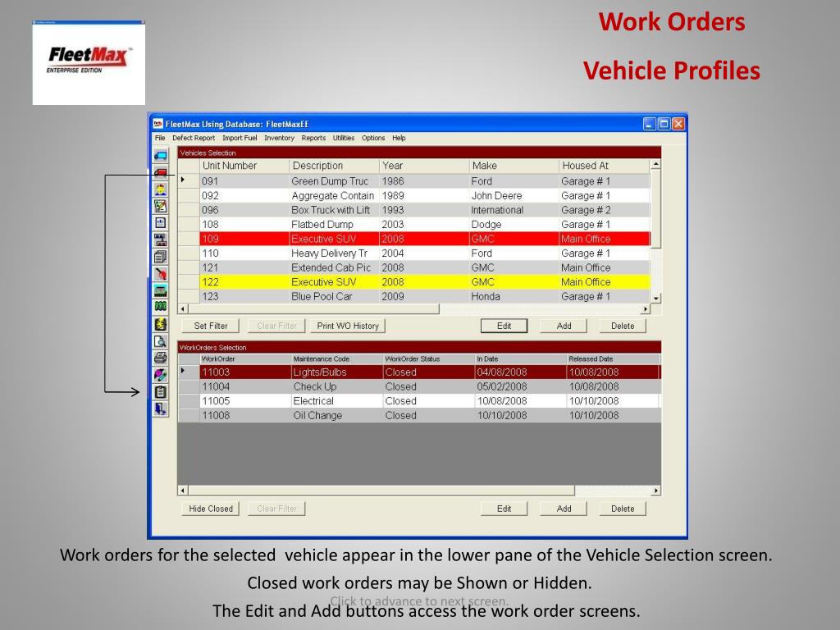The image size is (840, 630).
Task: Click the yellow lightning sidebar icon
Action: (x=161, y=324)
